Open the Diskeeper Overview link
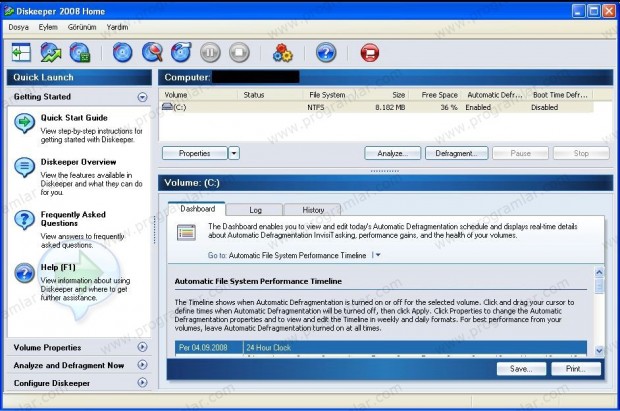The width and height of the screenshot is (620, 411). pos(78,162)
